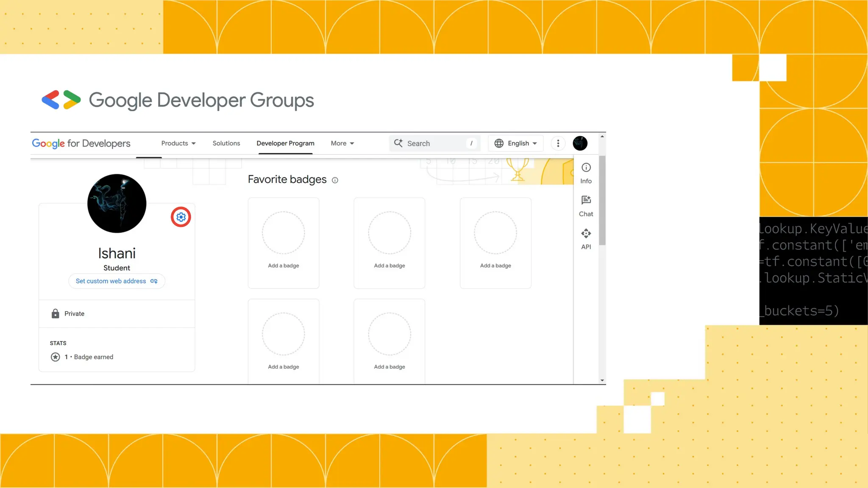868x488 pixels.
Task: Click the Favorite badges info icon
Action: pyautogui.click(x=335, y=180)
